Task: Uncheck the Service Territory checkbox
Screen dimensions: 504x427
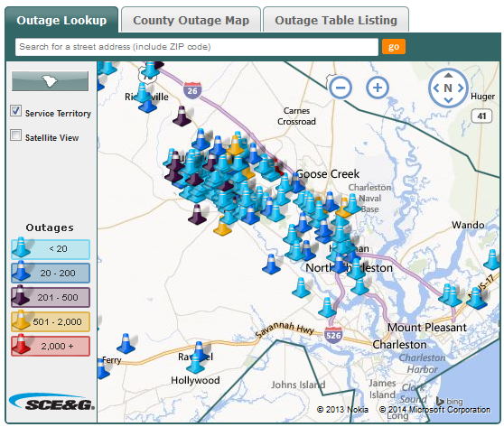Action: click(15, 111)
